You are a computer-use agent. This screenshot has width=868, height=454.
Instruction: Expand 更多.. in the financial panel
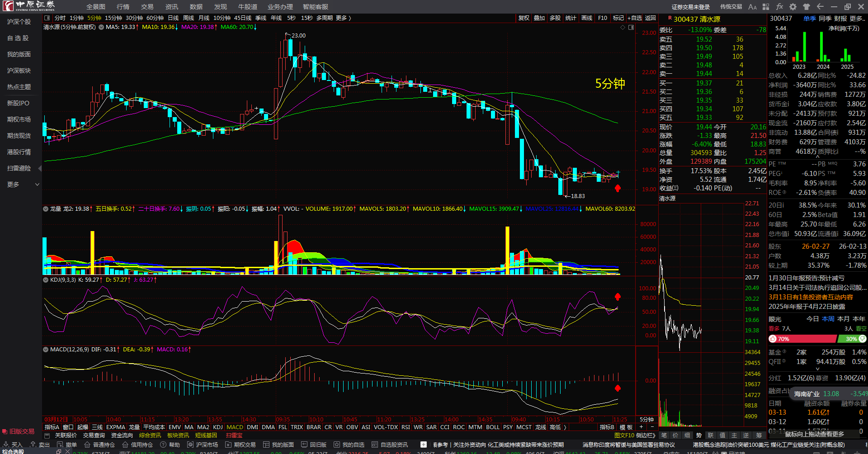click(x=858, y=19)
